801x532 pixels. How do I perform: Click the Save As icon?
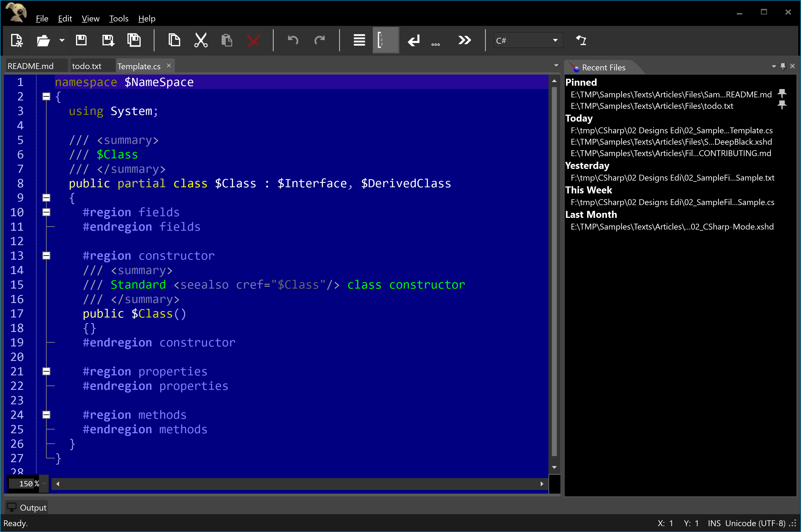pos(108,40)
